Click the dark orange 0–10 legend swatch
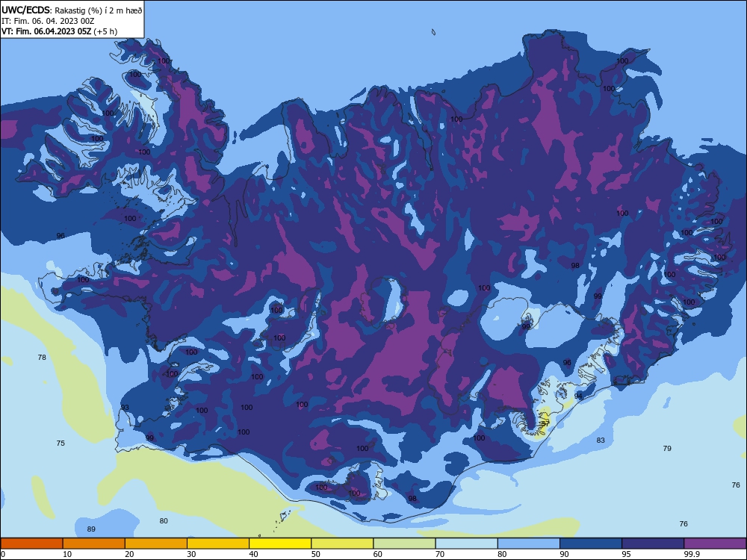Viewport: 747px width, 560px height. pos(31,544)
